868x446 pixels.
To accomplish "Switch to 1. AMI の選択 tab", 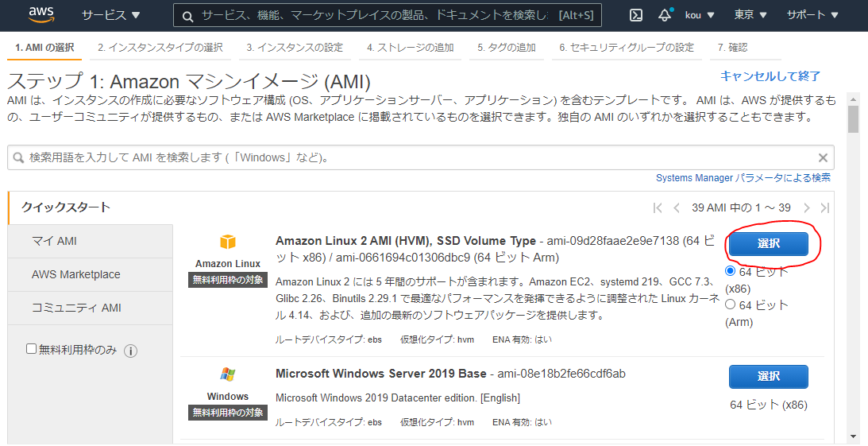I will (x=44, y=48).
